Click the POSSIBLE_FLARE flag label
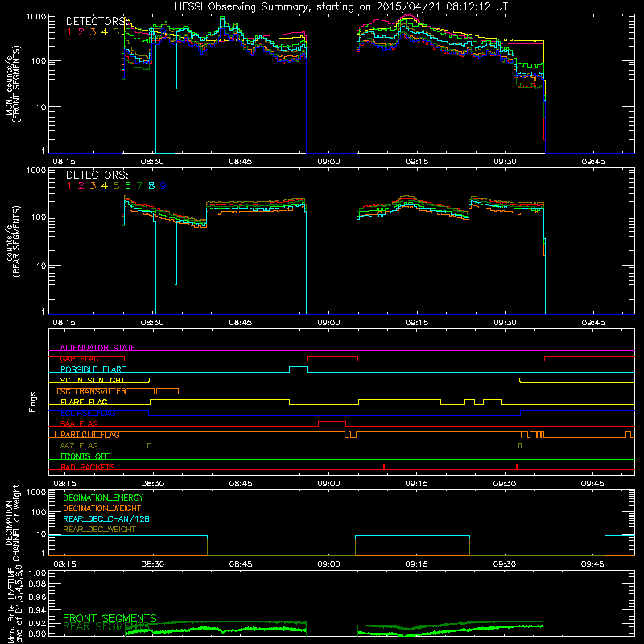 coord(93,369)
